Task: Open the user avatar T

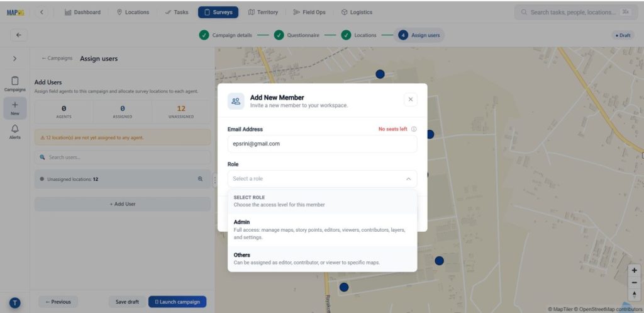Action: coord(15,303)
